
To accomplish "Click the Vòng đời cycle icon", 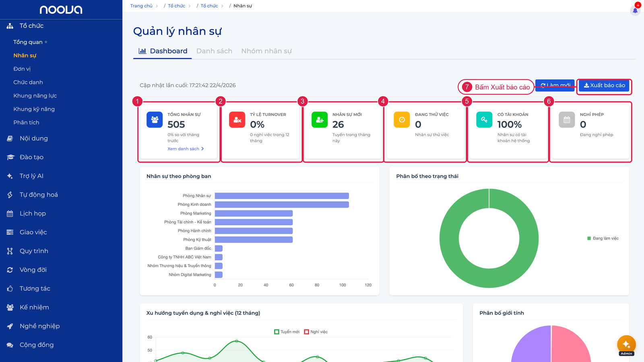I will coord(10,270).
